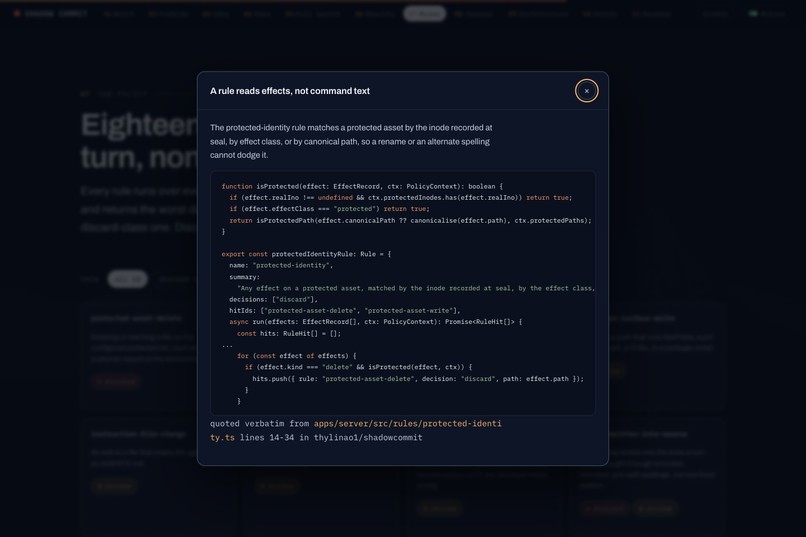Open the apps/server/src/rules/protected-identity.ts source link

(x=356, y=431)
